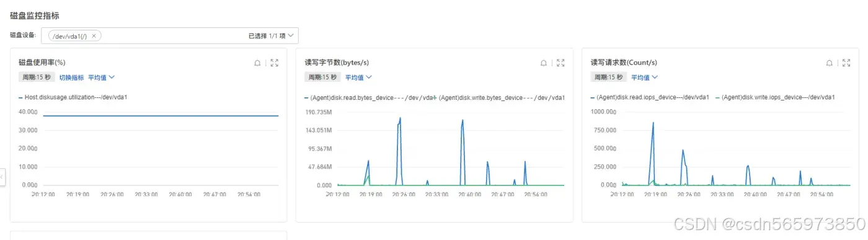Expand the collapsed side panel arrow at left edge
The height and width of the screenshot is (240, 868).
click(x=2, y=177)
